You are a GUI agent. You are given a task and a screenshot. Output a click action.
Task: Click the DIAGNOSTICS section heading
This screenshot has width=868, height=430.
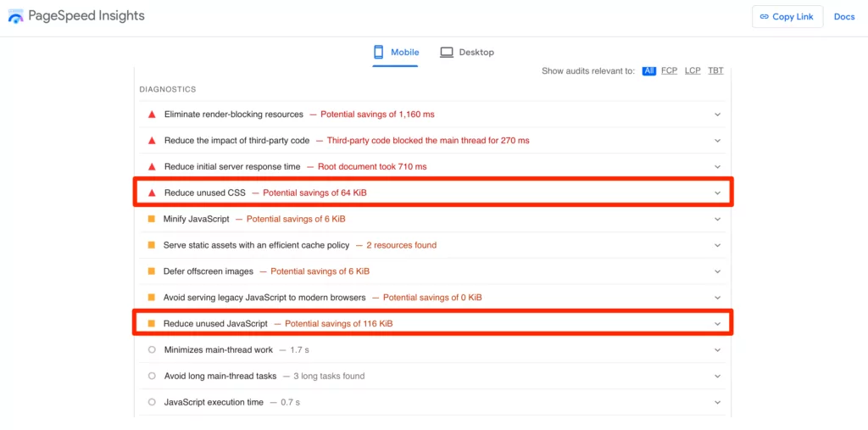point(168,89)
